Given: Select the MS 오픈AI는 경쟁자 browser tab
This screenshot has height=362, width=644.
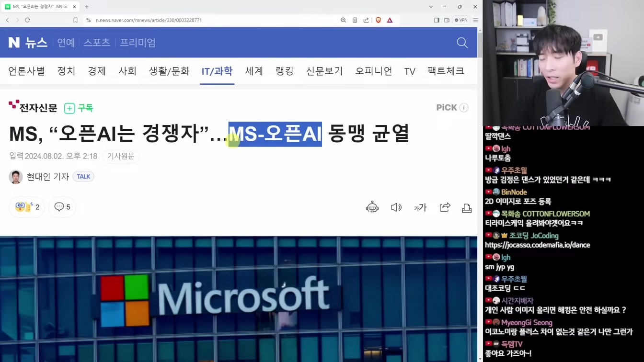Looking at the screenshot, I should [x=40, y=7].
